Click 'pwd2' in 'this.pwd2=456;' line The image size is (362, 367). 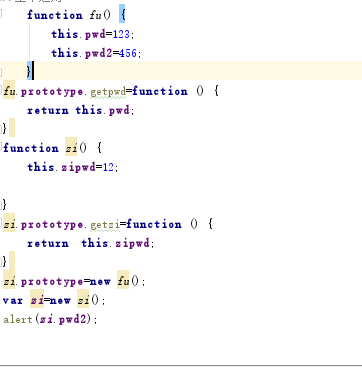point(99,53)
